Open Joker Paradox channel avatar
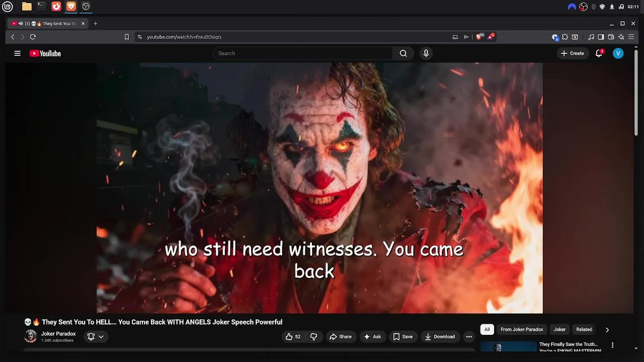Image resolution: width=644 pixels, height=362 pixels. (x=31, y=336)
